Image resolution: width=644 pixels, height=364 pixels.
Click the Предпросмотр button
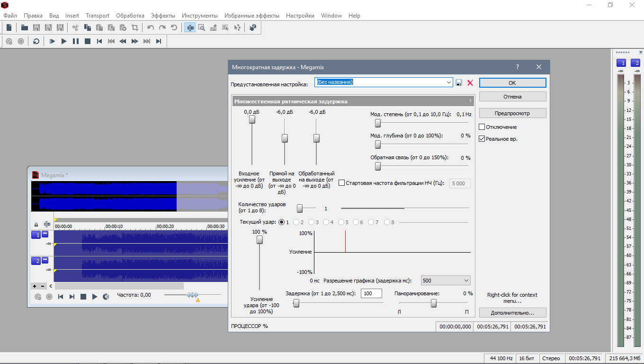[512, 113]
